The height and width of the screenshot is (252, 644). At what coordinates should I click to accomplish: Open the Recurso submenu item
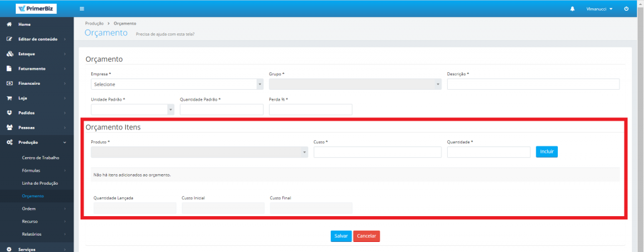(37, 222)
